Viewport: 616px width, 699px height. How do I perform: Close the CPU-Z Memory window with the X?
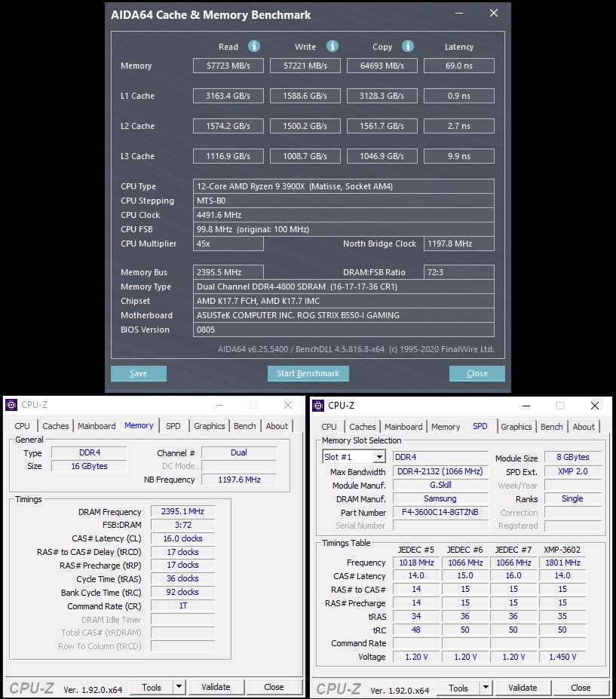point(288,405)
